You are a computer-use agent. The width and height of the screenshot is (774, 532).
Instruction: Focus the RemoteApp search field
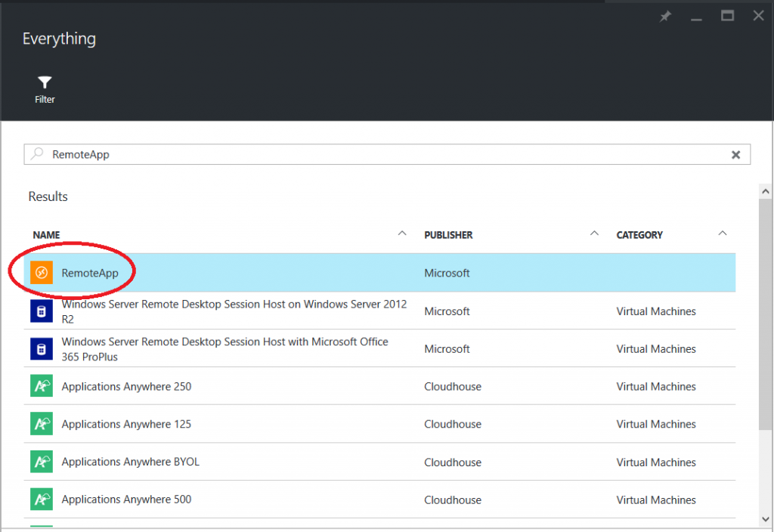[x=387, y=154]
